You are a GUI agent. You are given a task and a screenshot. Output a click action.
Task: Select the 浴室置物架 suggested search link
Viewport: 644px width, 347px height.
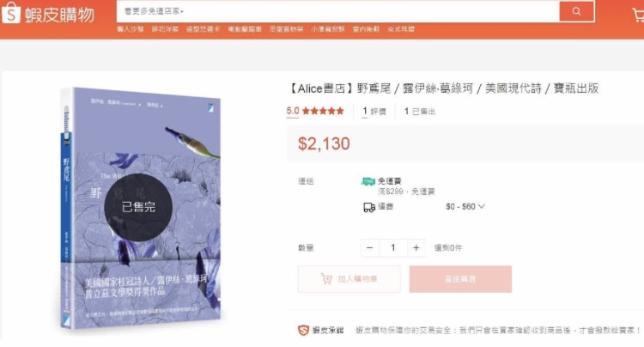286,29
